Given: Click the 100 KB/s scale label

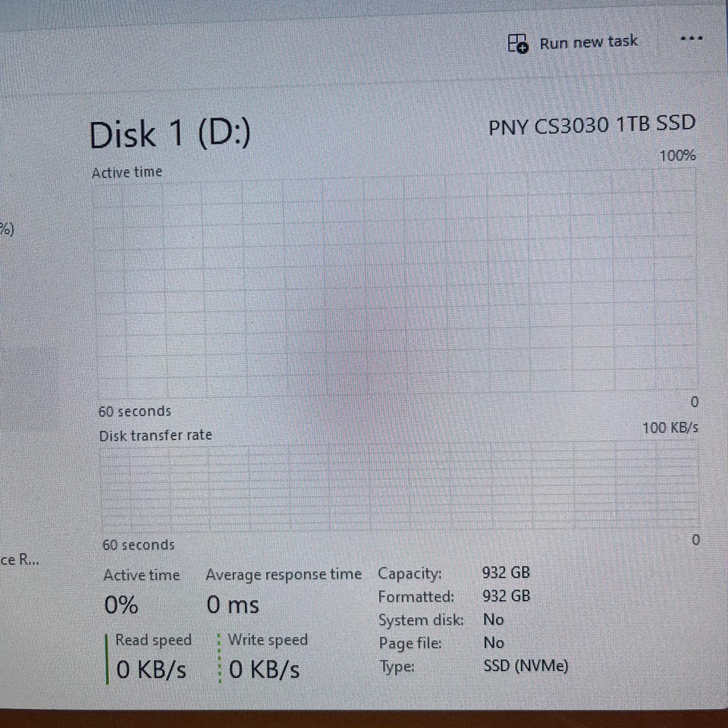Looking at the screenshot, I should pyautogui.click(x=670, y=428).
